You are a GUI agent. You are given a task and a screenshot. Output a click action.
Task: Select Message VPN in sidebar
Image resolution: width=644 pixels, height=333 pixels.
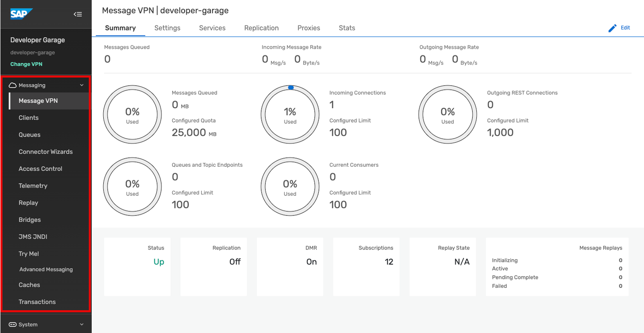pos(49,101)
